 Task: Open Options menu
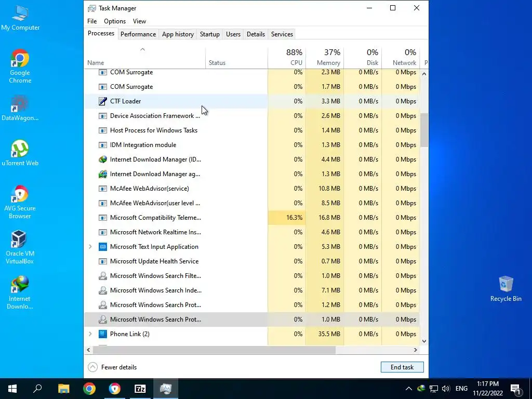pyautogui.click(x=115, y=21)
